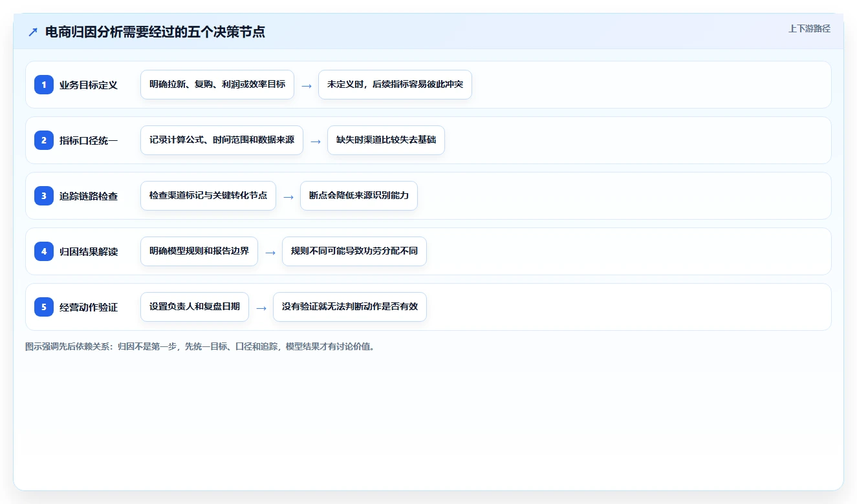This screenshot has height=504, width=857.
Task: Click the 设置负责人和复盘日期 box
Action: (x=195, y=307)
